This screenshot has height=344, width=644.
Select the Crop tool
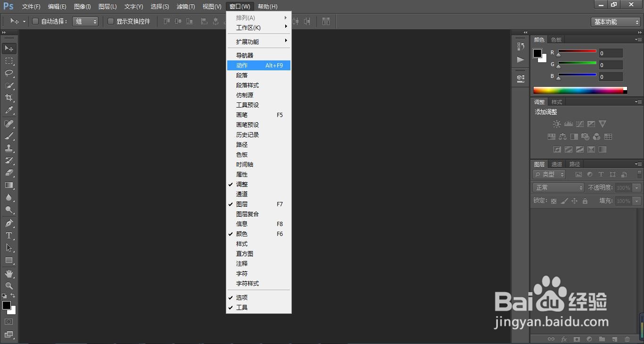tap(8, 98)
